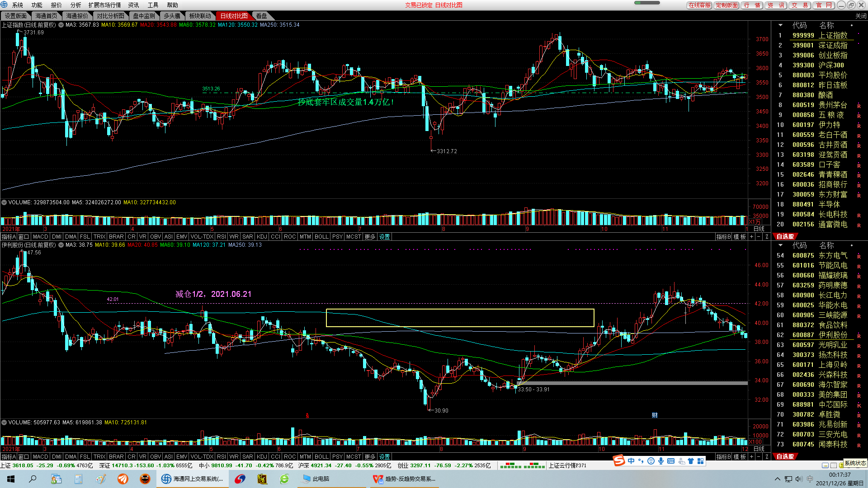Viewport: 868px width, 488px height.
Task: Open the soft keyboard icon in IME bar
Action: pyautogui.click(x=671, y=461)
